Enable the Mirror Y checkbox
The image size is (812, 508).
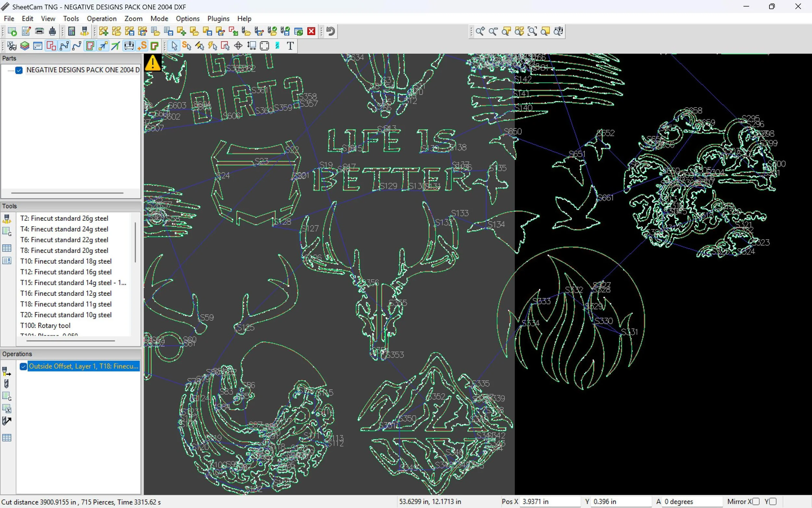tap(773, 501)
